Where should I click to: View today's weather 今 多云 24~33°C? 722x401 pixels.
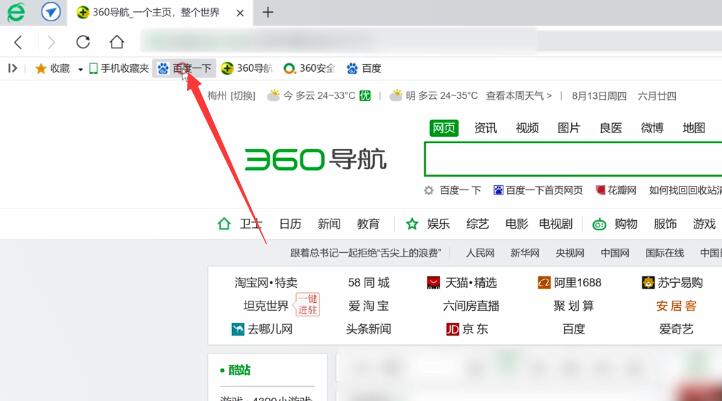point(319,96)
